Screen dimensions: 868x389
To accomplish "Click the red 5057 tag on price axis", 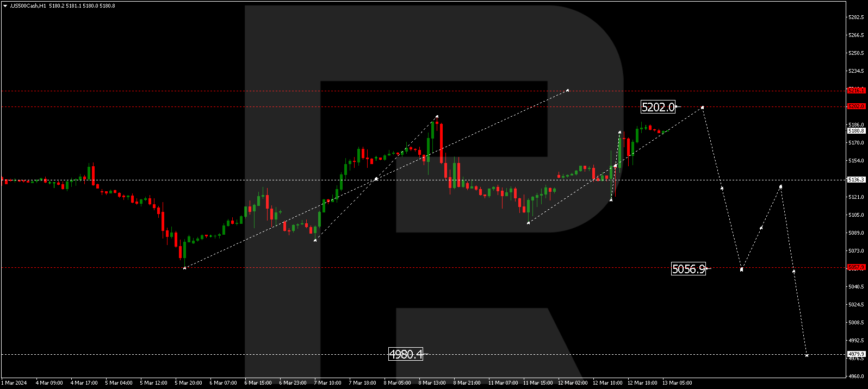I will 855,267.
